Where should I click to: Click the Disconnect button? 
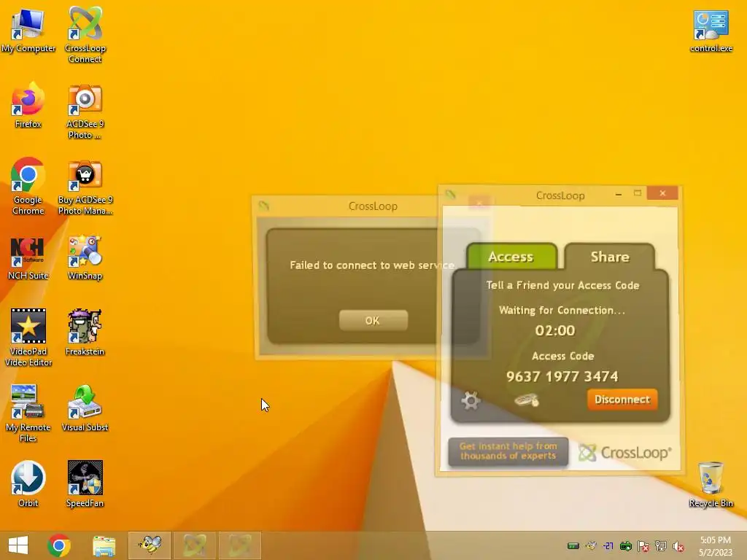(622, 400)
